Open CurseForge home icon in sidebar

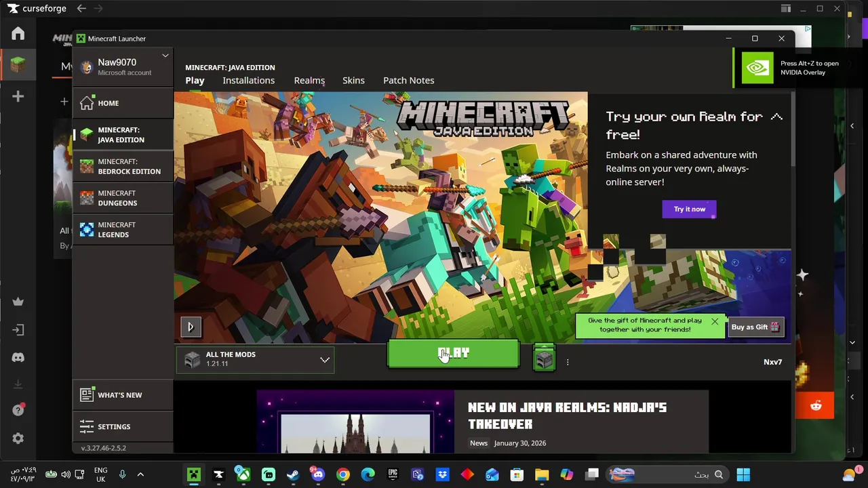click(18, 33)
